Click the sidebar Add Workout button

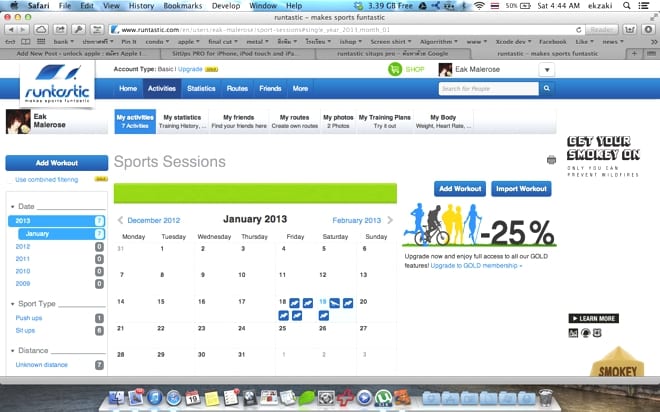(x=57, y=163)
